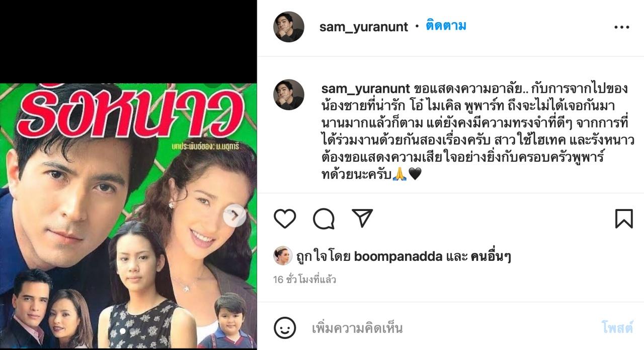The width and height of the screenshot is (644, 350).
Task: Go to next photo with carousel arrow
Action: 234,216
